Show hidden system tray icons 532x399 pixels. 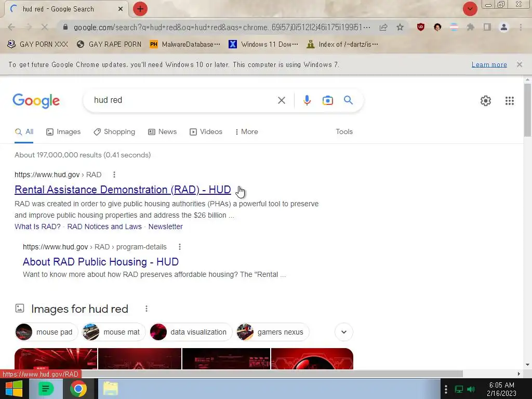coord(446,389)
